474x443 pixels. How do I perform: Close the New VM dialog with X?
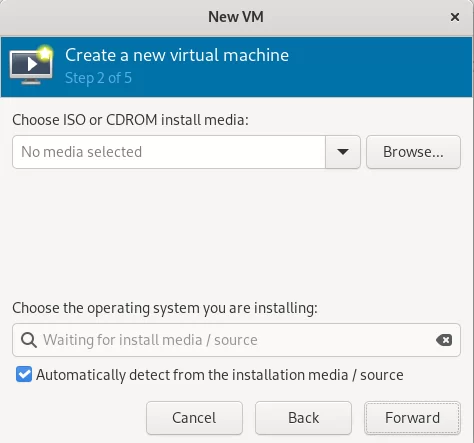[x=455, y=17]
